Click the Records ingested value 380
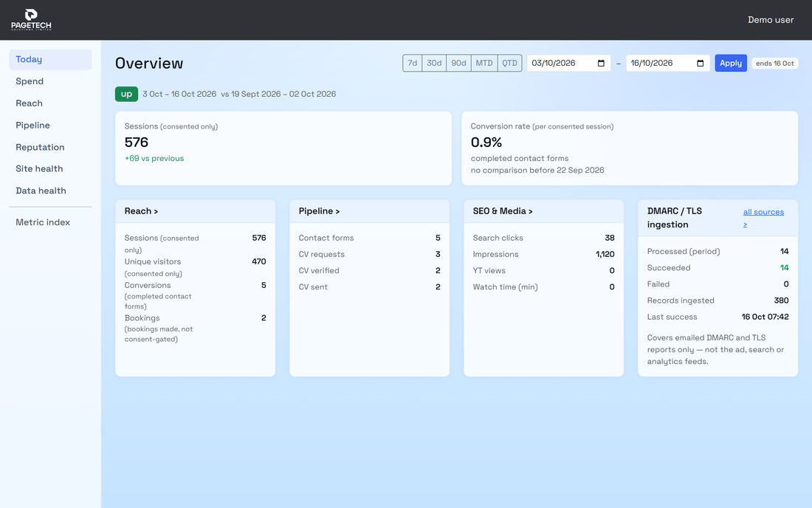The image size is (812, 508). [x=782, y=301]
